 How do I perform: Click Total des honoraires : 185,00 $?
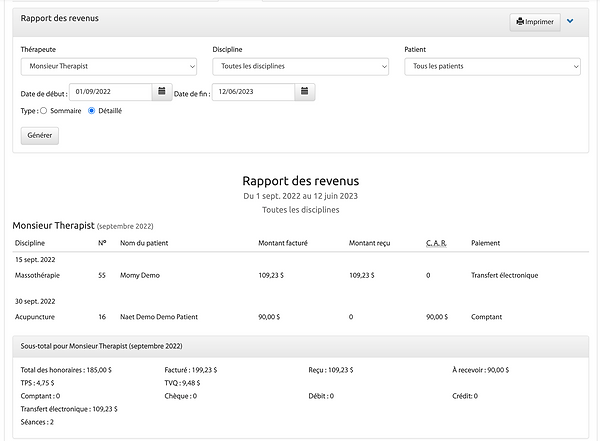pyautogui.click(x=66, y=370)
